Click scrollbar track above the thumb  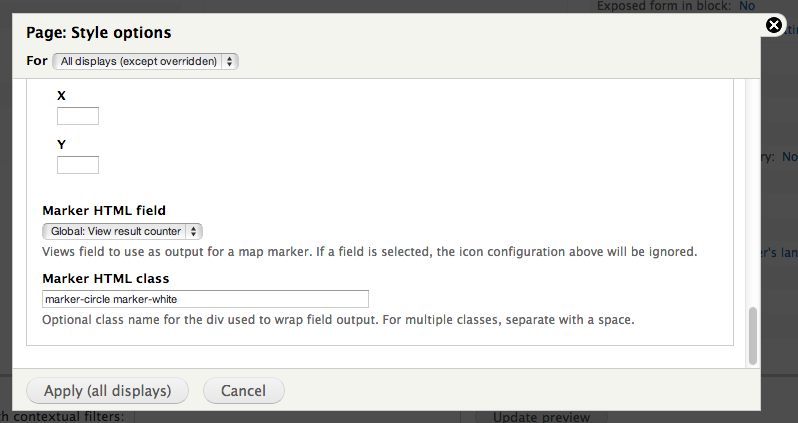pos(753,193)
